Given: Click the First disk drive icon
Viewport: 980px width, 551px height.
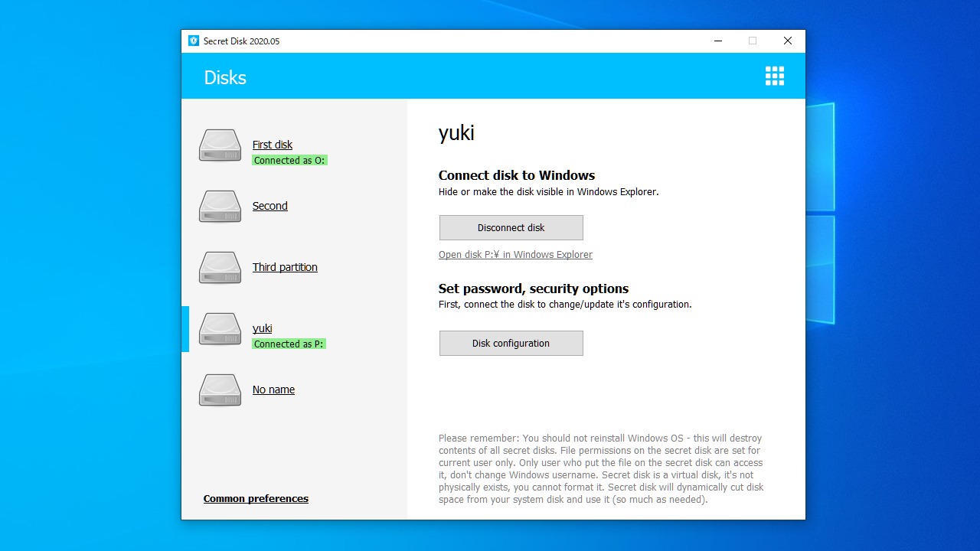Looking at the screenshot, I should tap(220, 145).
